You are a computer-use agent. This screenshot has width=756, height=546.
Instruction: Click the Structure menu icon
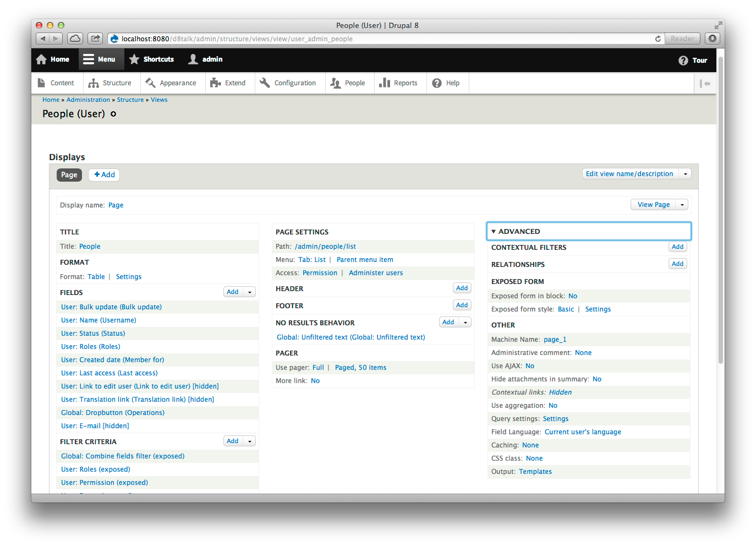pos(94,83)
